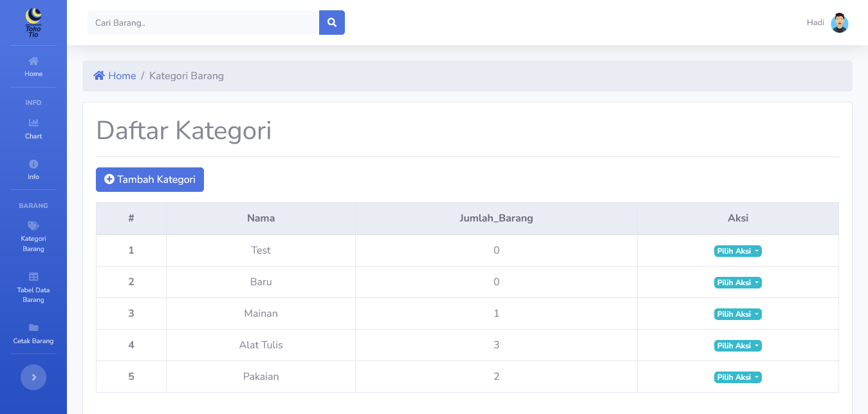This screenshot has width=868, height=414.
Task: Open the Chart page icon in sidebar
Action: [x=33, y=123]
